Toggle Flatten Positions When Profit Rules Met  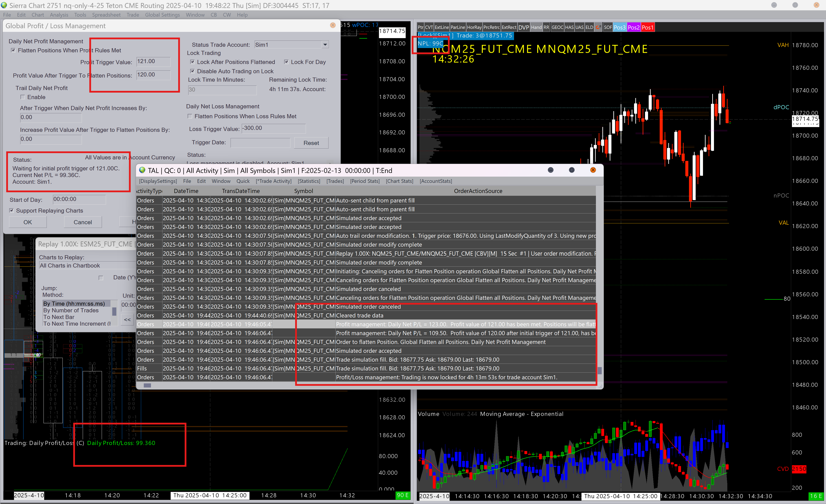pyautogui.click(x=13, y=50)
